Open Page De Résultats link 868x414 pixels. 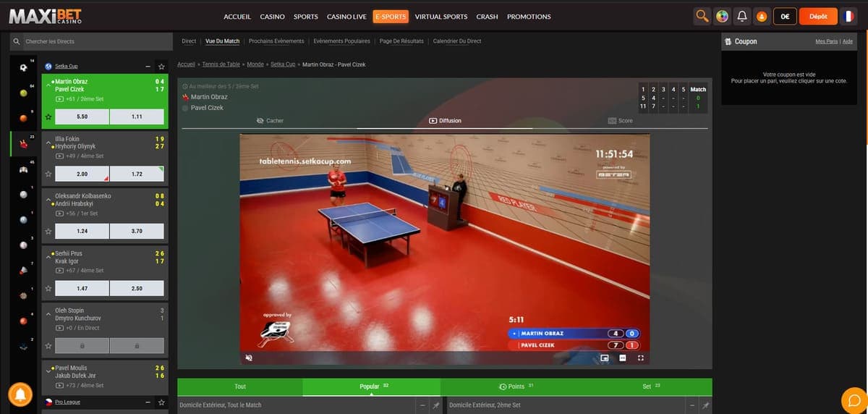(401, 41)
